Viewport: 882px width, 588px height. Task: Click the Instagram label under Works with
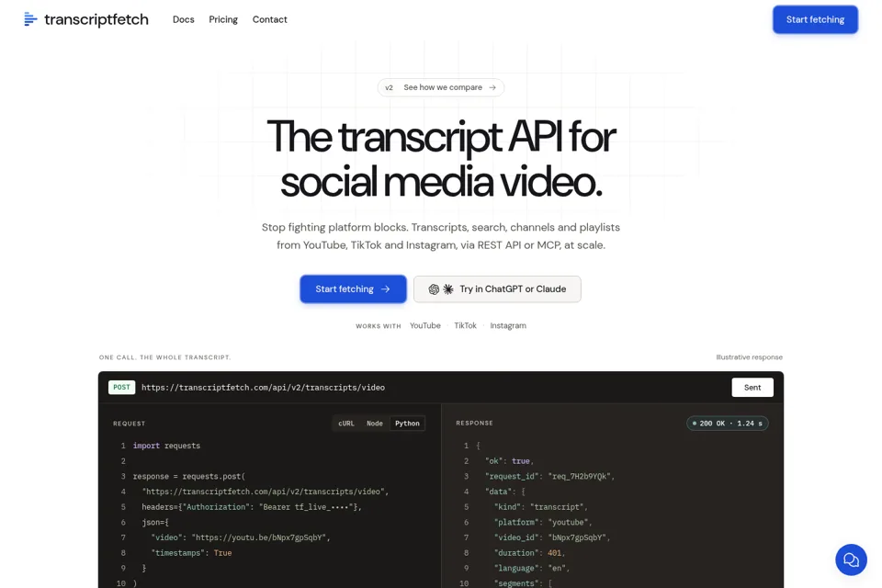[508, 326]
